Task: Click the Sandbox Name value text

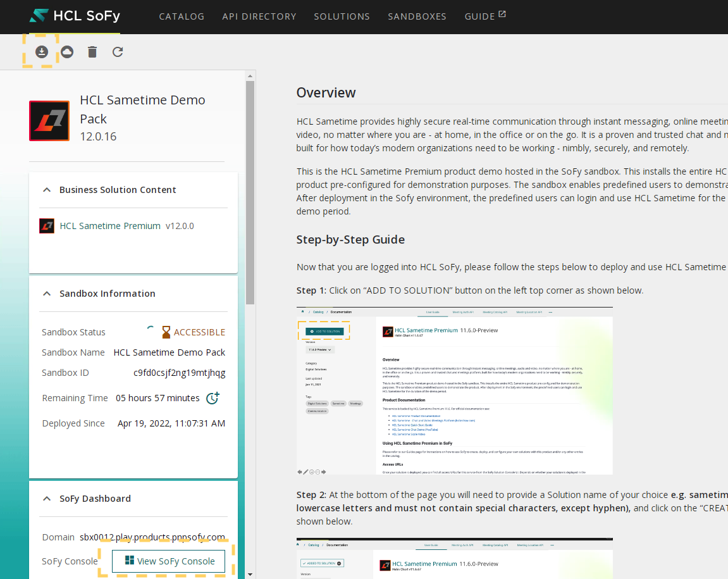Action: pyautogui.click(x=170, y=352)
